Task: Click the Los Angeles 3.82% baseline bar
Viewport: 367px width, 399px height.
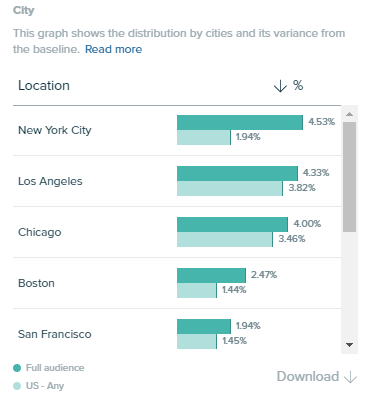Action: (x=230, y=189)
